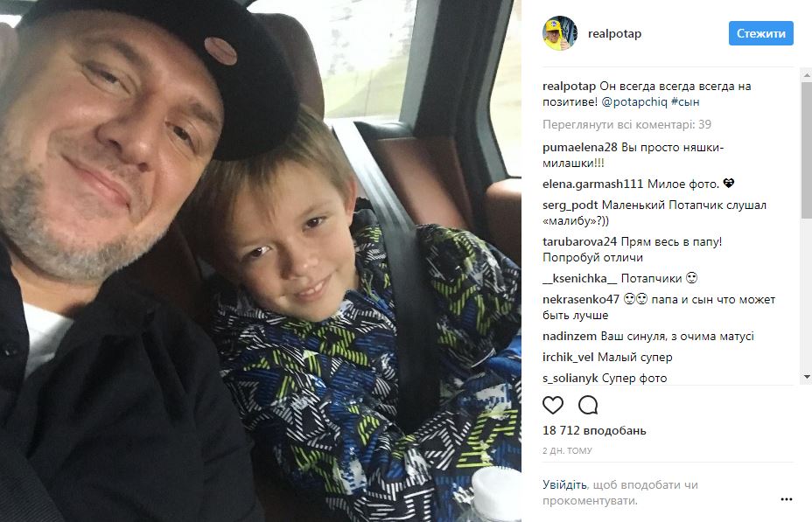Screen dimensions: 812x522
Task: Click the 18 712 вподобань likes count
Action: (594, 430)
